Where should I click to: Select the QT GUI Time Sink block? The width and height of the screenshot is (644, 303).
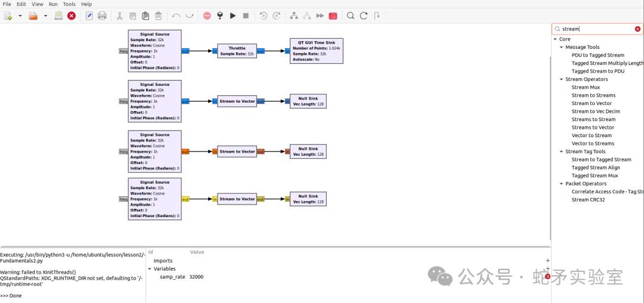click(316, 51)
